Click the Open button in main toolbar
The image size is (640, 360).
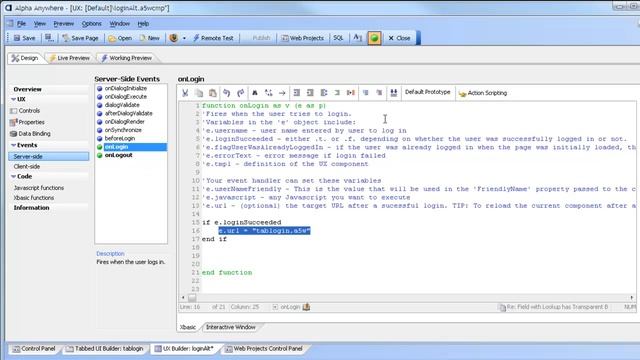point(120,38)
